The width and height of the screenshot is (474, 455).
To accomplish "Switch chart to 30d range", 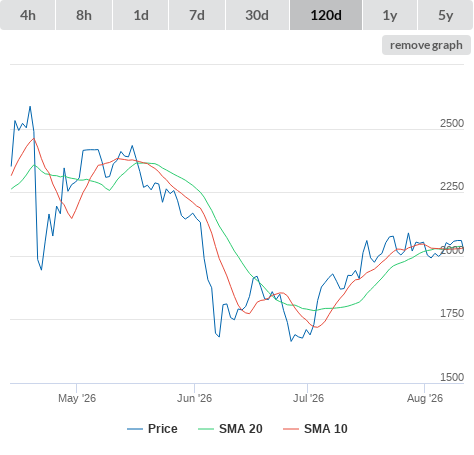I will pos(257,15).
